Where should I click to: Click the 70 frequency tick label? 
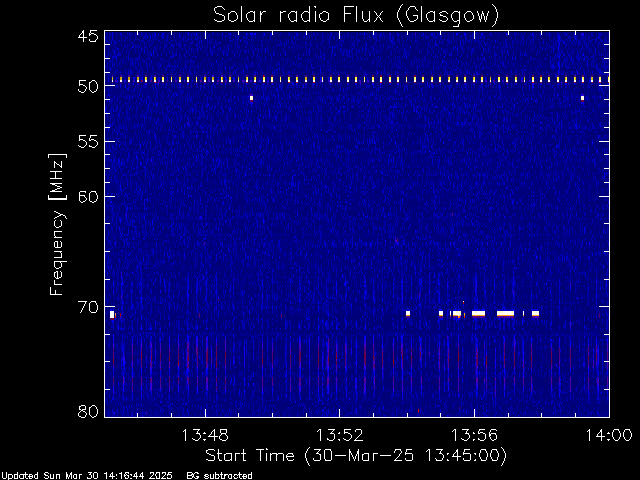click(x=88, y=307)
